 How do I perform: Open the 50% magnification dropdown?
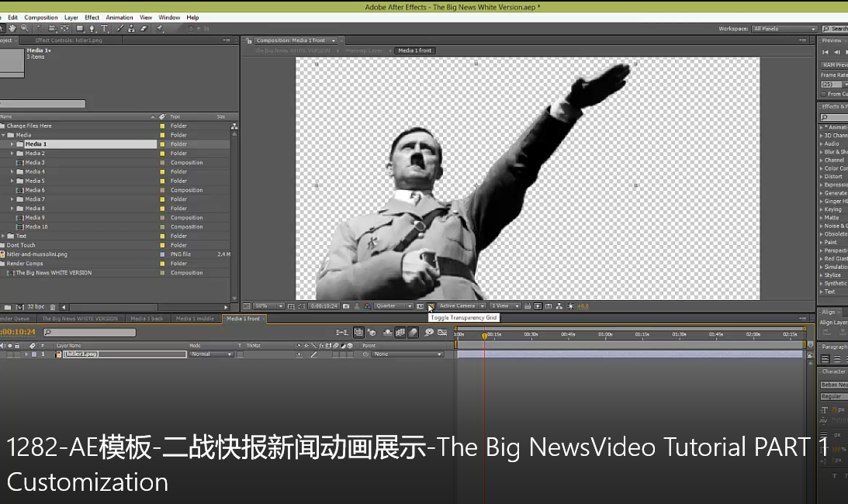pyautogui.click(x=268, y=306)
